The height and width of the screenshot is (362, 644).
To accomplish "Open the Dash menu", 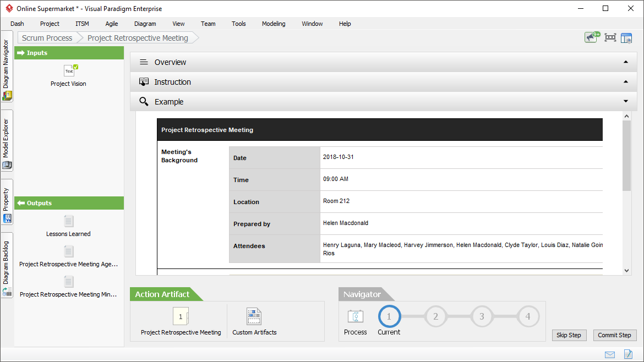I will 17,24.
